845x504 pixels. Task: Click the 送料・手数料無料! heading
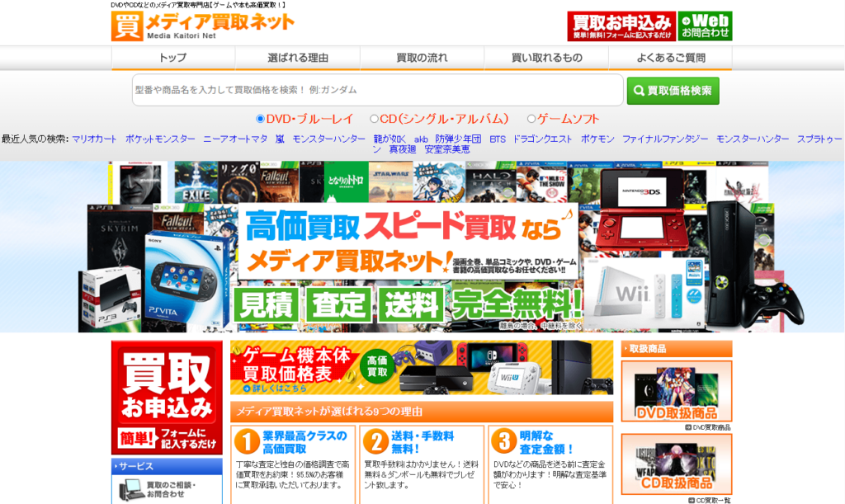[422, 442]
